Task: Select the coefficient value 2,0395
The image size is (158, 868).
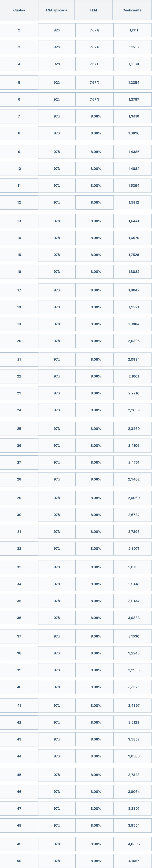Action: (x=133, y=341)
